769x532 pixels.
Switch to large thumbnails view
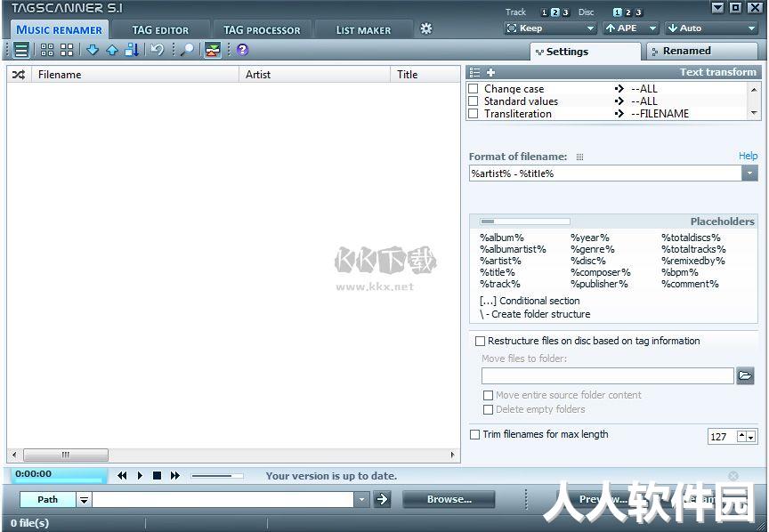point(67,50)
